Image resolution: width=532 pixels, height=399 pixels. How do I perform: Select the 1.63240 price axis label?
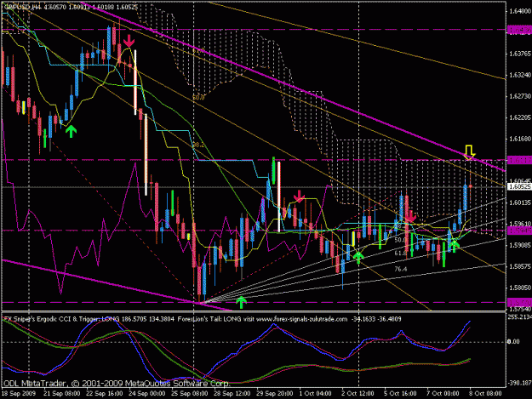pos(519,75)
